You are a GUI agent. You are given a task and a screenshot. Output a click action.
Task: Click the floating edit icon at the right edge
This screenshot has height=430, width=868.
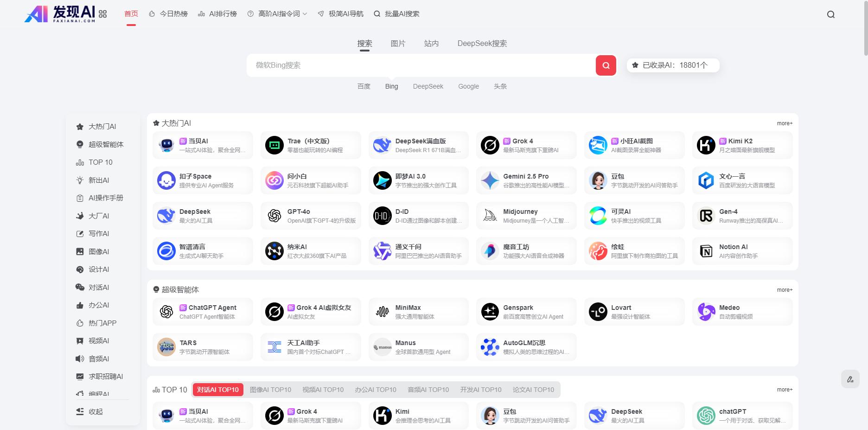click(x=850, y=379)
